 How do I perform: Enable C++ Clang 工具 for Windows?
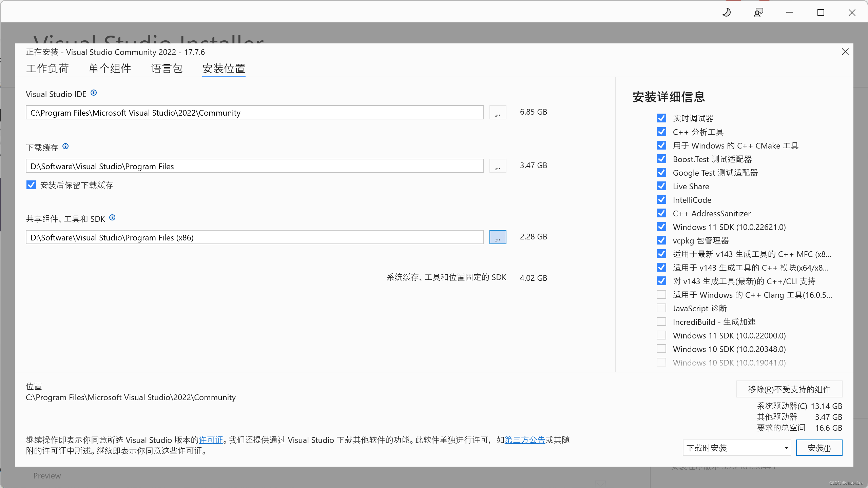pyautogui.click(x=661, y=294)
